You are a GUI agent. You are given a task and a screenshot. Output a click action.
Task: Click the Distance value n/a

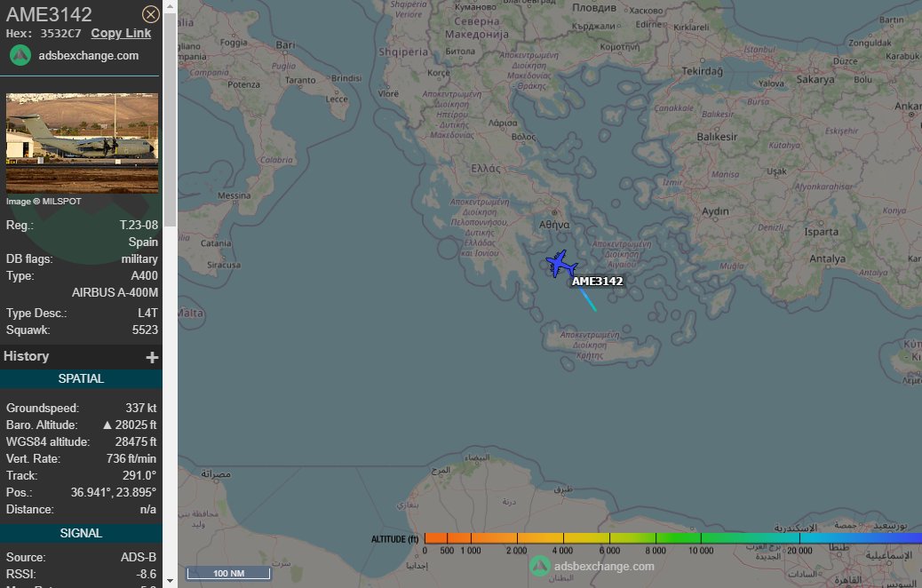click(148, 510)
